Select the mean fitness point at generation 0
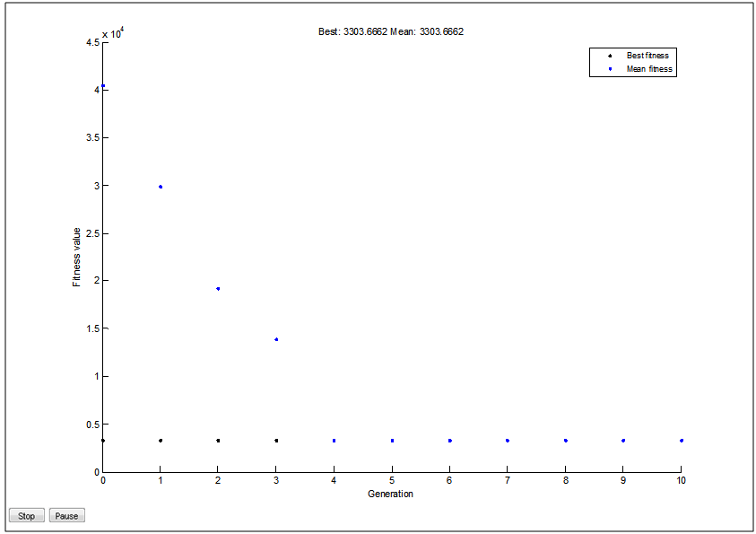756x534 pixels. coord(103,86)
